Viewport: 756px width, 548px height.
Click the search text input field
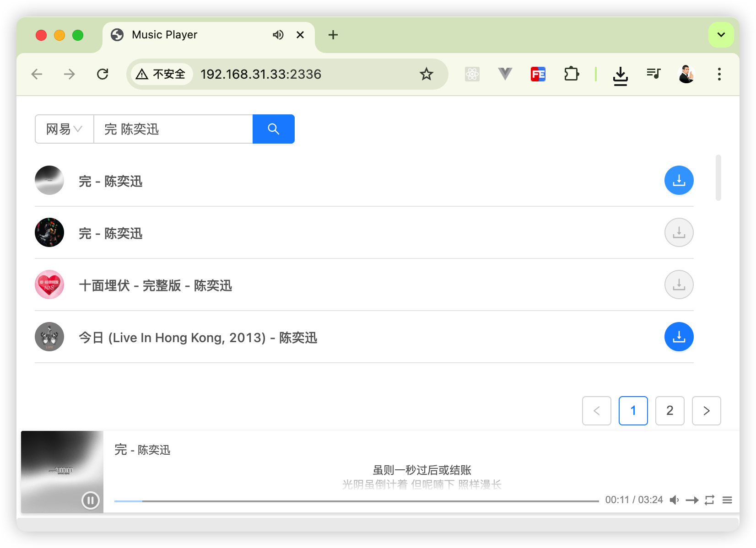pos(173,129)
